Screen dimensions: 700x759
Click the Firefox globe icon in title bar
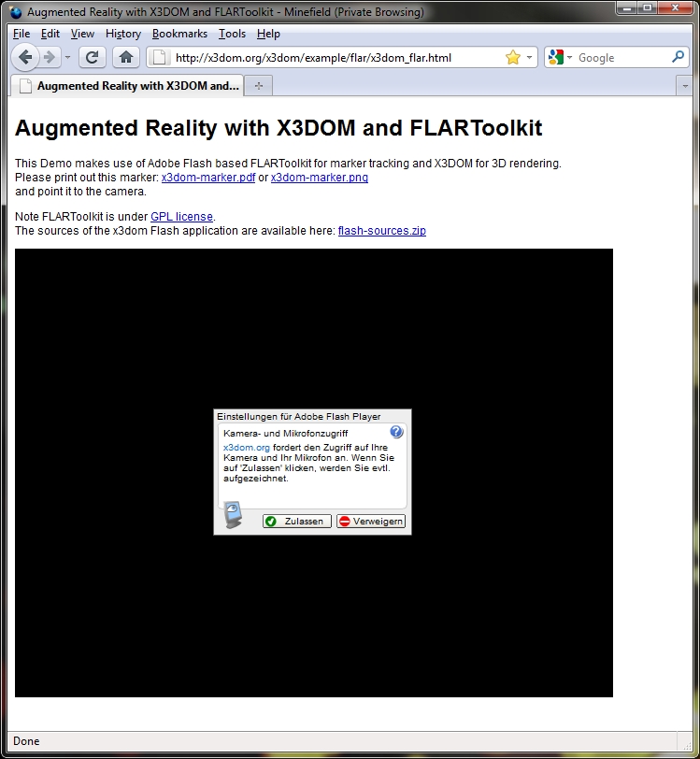tap(16, 11)
